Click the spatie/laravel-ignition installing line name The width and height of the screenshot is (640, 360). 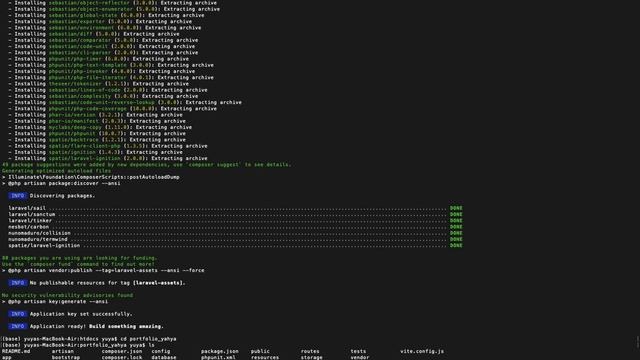pyautogui.click(x=84, y=158)
